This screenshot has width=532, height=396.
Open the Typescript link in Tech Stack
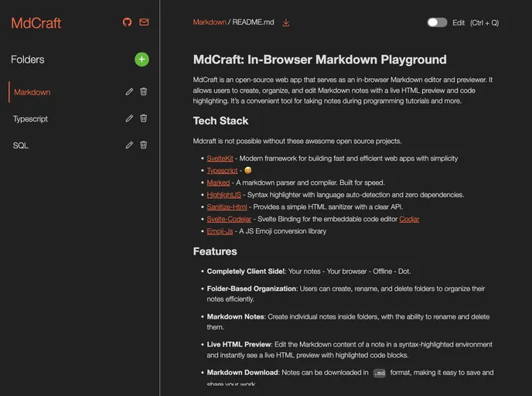point(222,171)
